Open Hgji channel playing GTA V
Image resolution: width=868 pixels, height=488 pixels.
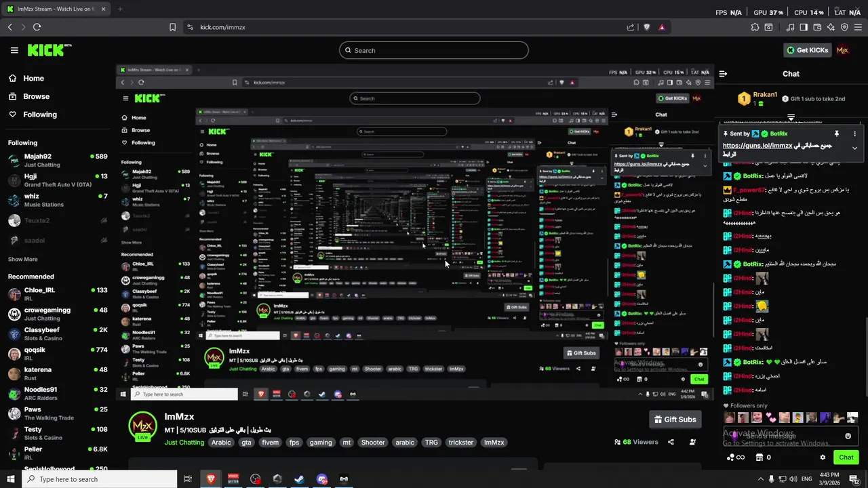tap(58, 180)
